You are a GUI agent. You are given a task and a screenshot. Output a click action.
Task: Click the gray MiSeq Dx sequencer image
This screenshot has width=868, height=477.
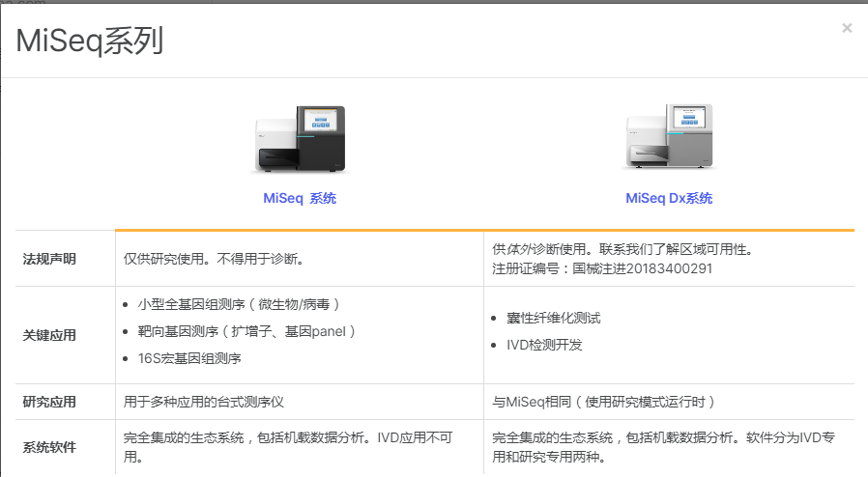coord(669,136)
